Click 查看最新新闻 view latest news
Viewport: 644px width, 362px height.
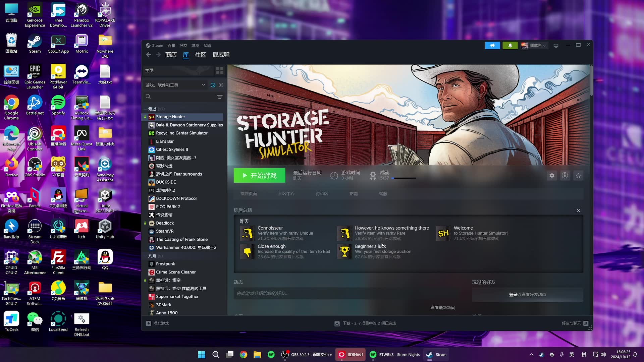443,308
